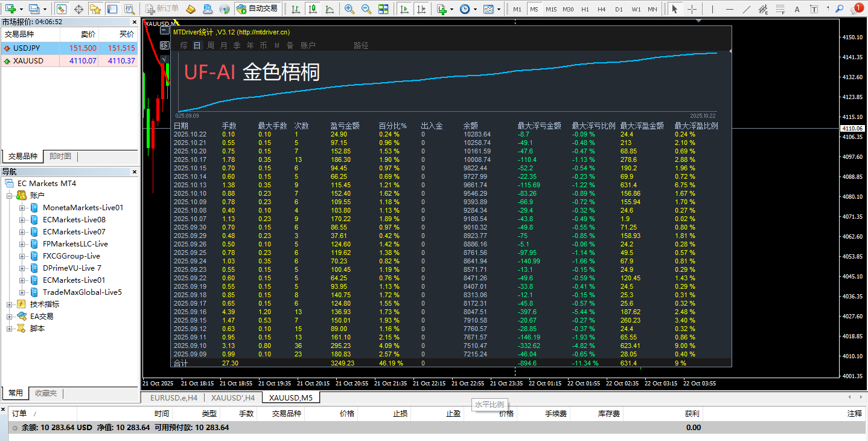Open the new chart dropdown arrow

click(21, 9)
